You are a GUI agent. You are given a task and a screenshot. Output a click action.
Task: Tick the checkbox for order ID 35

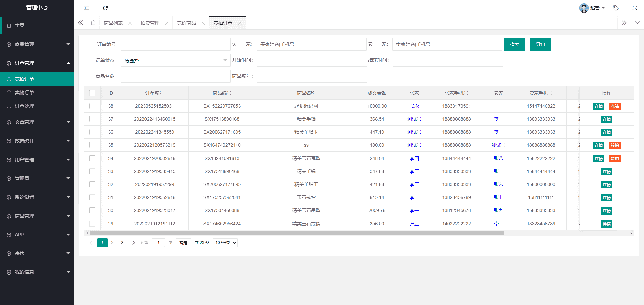click(92, 145)
